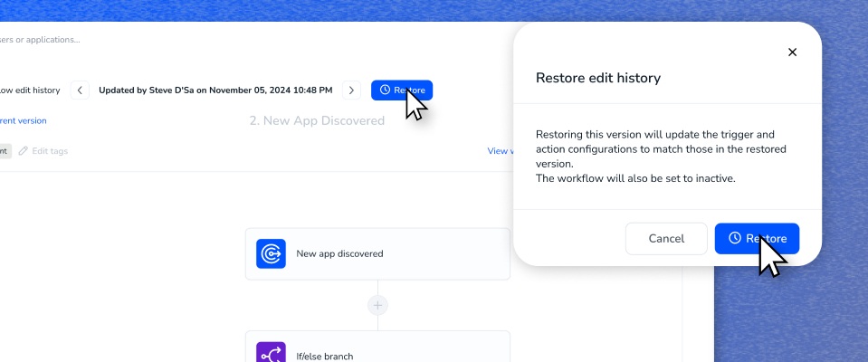Add a step with the plus connector
This screenshot has height=362, width=868.
pos(377,305)
